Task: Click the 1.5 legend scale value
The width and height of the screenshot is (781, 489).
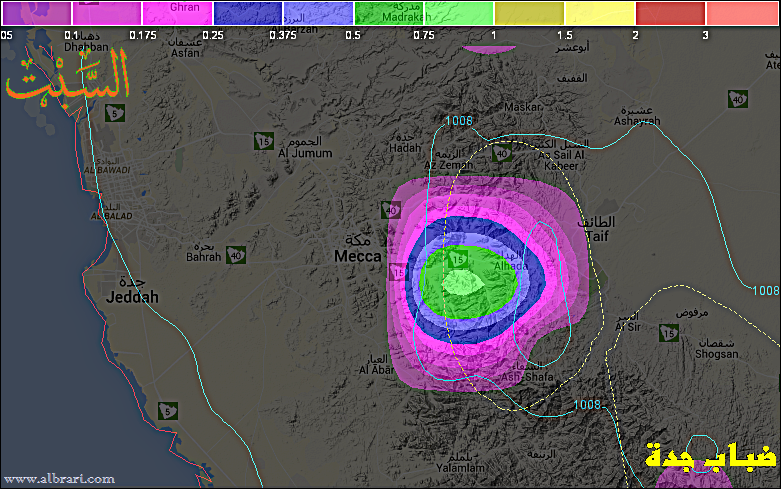Action: point(565,35)
